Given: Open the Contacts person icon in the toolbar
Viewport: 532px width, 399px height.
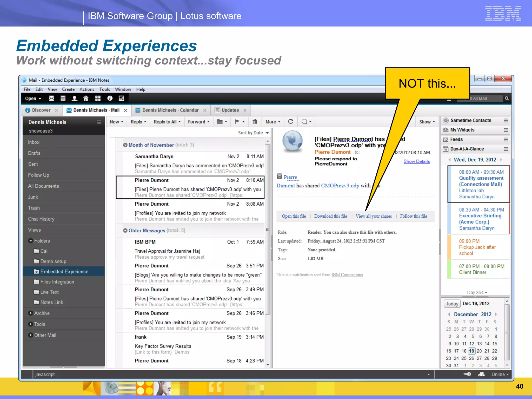Looking at the screenshot, I should pos(75,98).
